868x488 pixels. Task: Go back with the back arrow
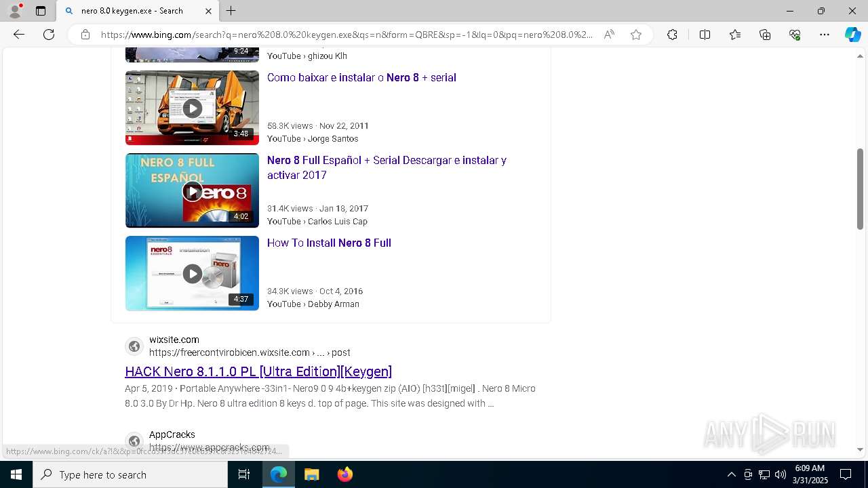(19, 35)
